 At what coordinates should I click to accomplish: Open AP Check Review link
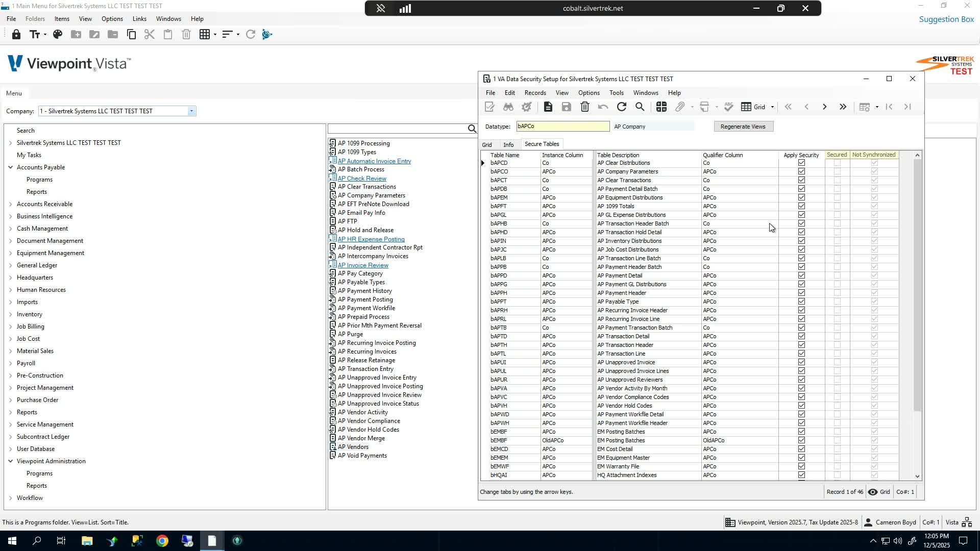(x=362, y=179)
